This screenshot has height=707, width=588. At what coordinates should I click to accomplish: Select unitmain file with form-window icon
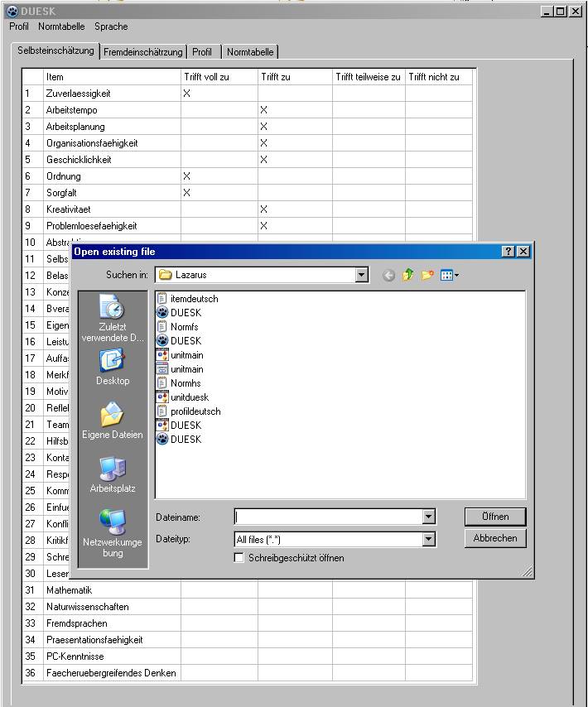[x=180, y=369]
